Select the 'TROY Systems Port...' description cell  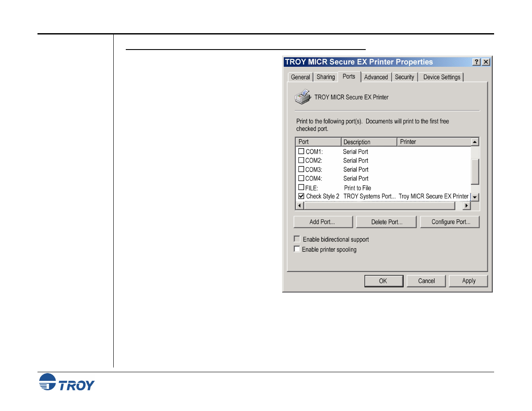369,196
